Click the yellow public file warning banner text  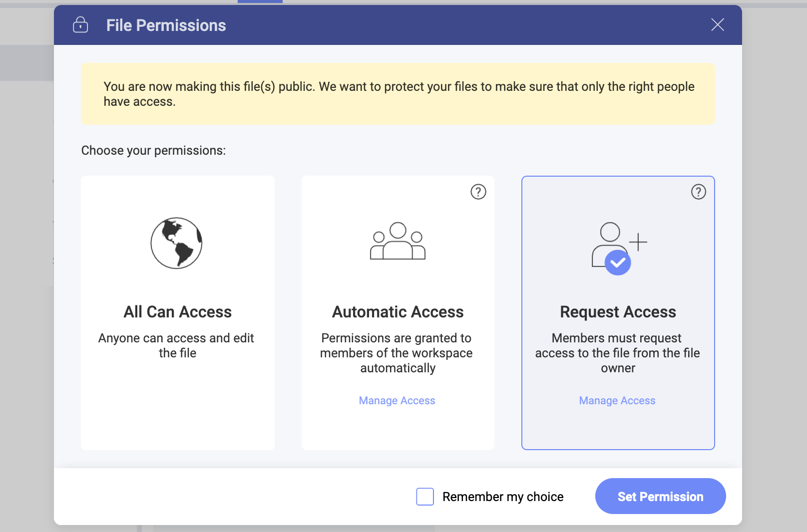pyautogui.click(x=399, y=94)
